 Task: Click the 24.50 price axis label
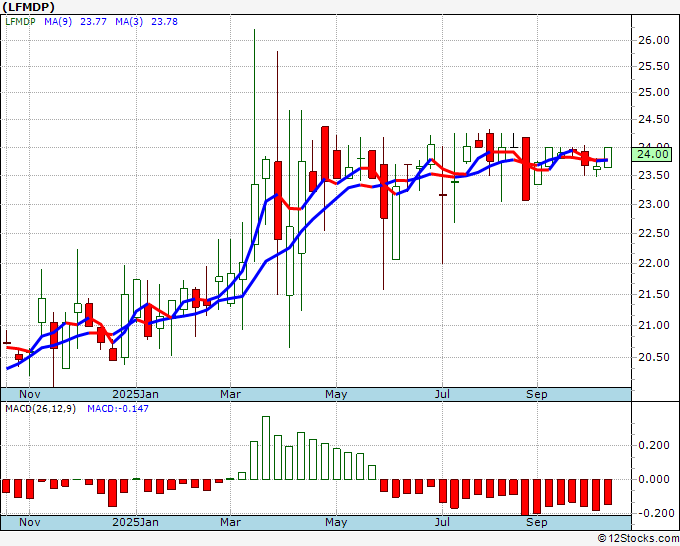[x=654, y=119]
